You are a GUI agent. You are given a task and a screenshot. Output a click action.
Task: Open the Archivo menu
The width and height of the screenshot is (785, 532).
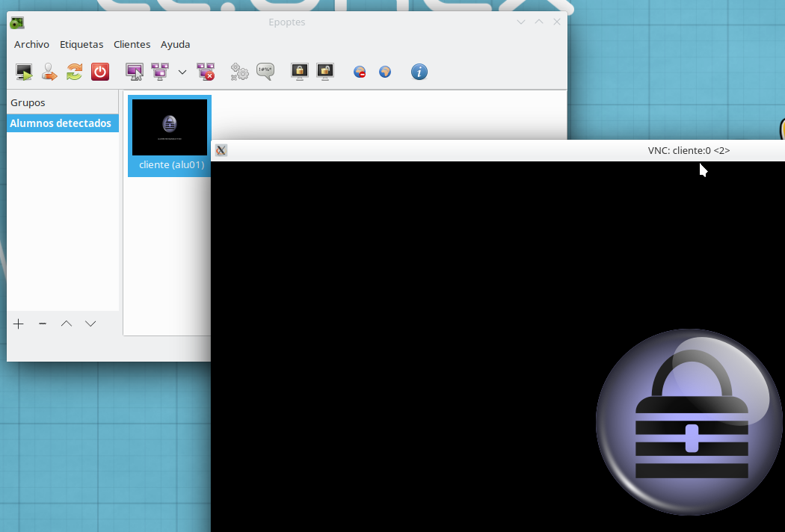pos(31,45)
